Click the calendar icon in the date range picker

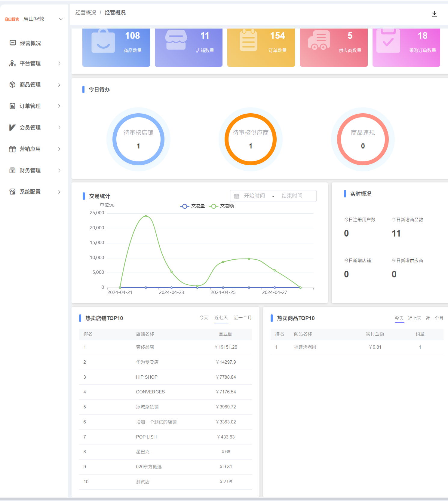coord(237,196)
